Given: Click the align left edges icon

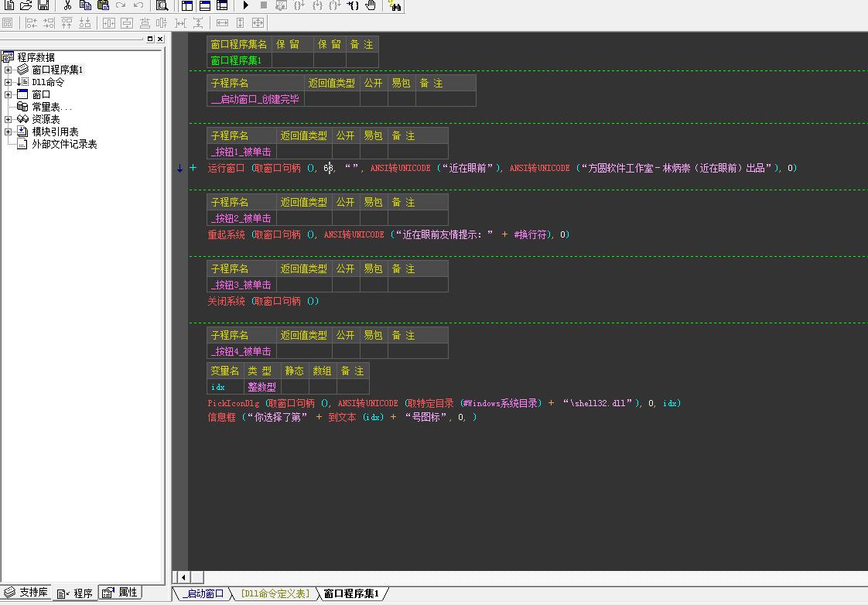Looking at the screenshot, I should (32, 23).
